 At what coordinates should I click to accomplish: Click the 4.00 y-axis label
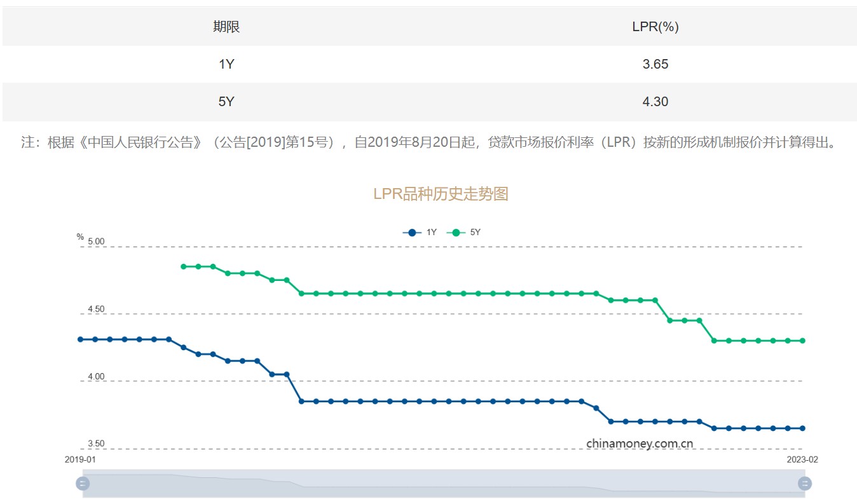tap(96, 376)
